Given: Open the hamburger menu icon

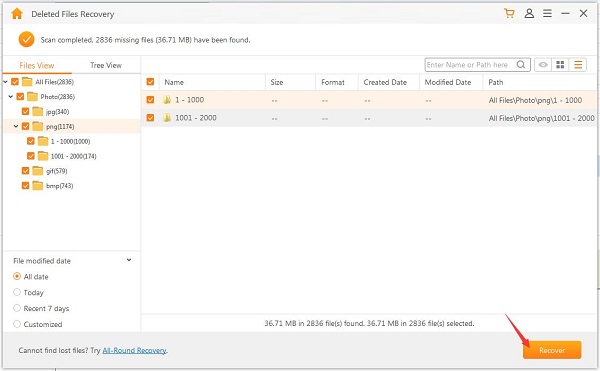Looking at the screenshot, I should tap(548, 13).
